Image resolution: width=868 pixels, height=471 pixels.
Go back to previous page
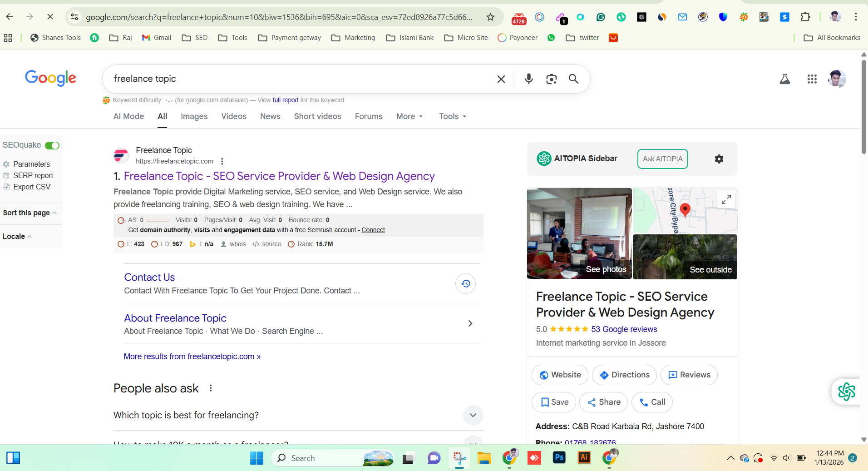(10, 17)
